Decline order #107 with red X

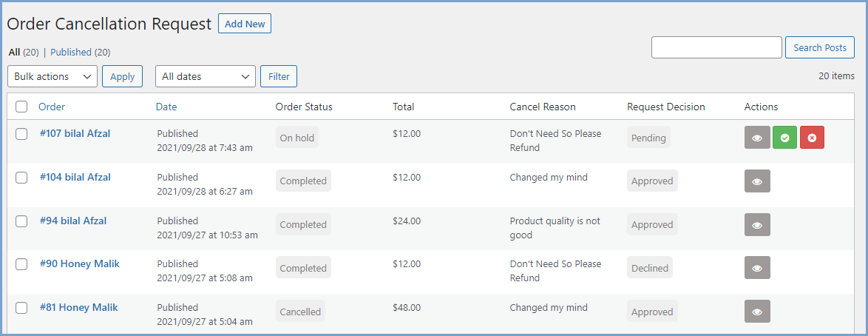[812, 138]
